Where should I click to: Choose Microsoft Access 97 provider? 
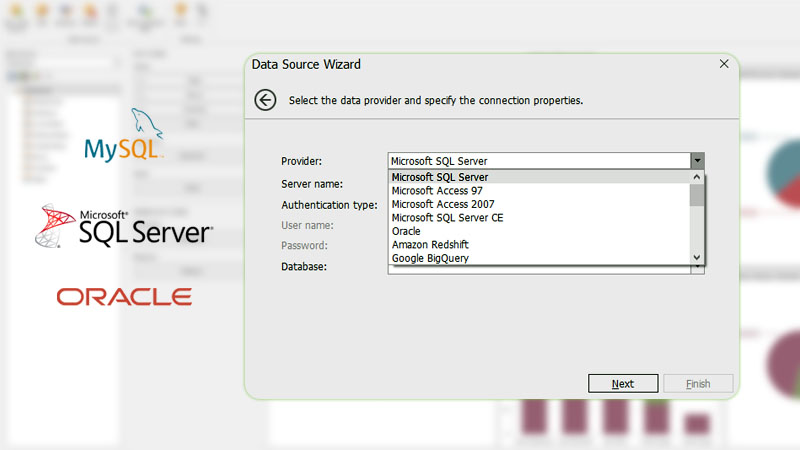pyautogui.click(x=540, y=191)
